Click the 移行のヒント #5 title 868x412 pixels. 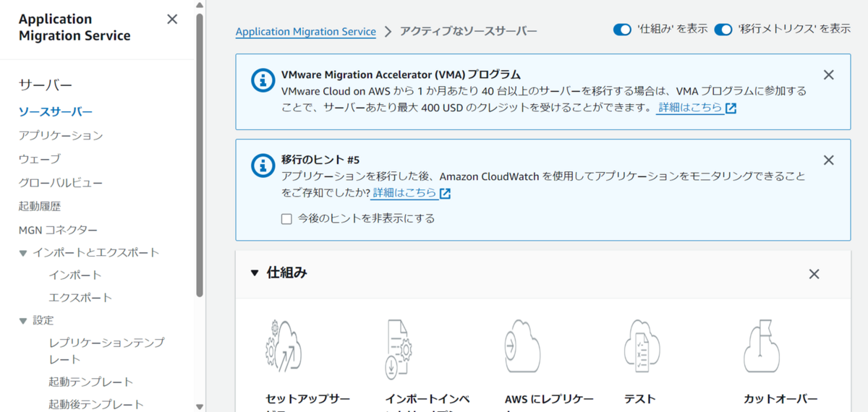pos(320,160)
